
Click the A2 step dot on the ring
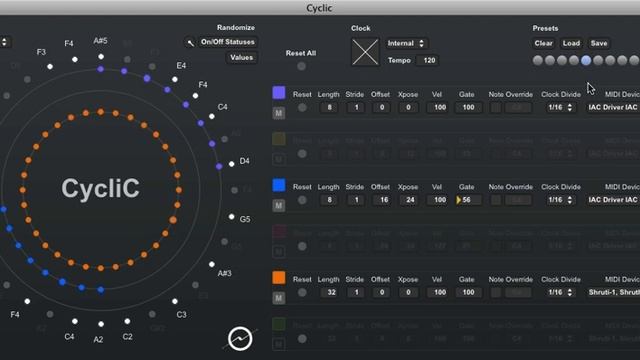[x=101, y=324]
